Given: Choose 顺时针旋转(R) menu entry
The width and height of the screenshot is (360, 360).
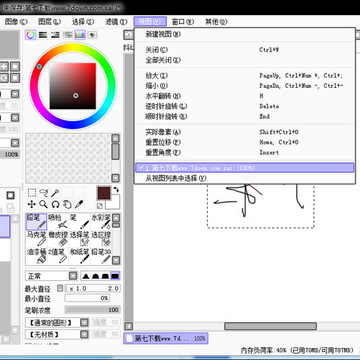Looking at the screenshot, I should 245,117.
